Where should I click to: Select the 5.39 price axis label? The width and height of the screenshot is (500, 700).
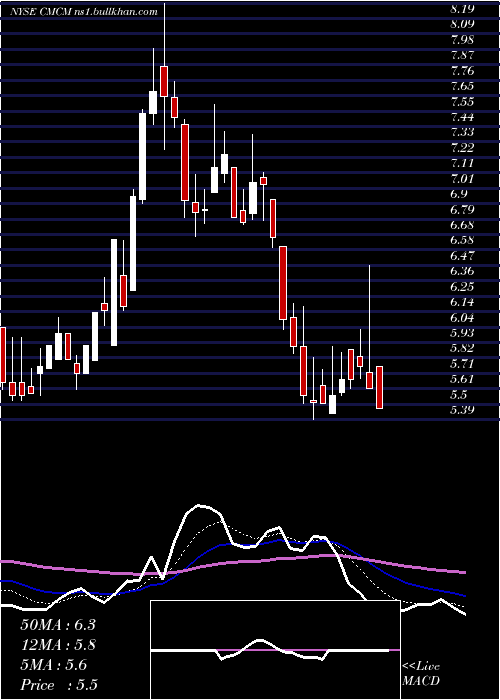click(x=462, y=410)
